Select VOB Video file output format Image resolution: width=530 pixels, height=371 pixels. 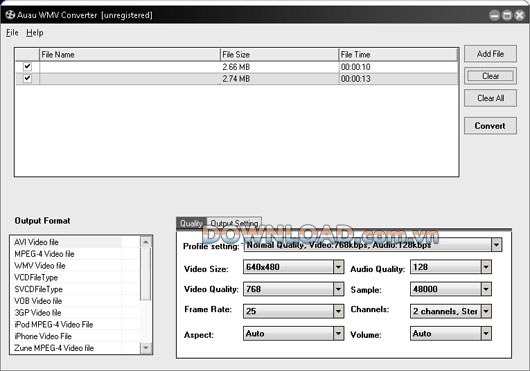tap(75, 301)
